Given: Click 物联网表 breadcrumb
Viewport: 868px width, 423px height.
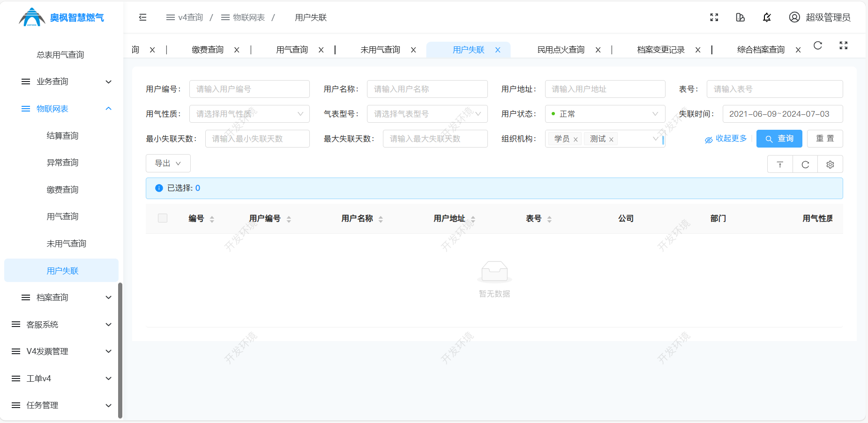Looking at the screenshot, I should click(243, 17).
